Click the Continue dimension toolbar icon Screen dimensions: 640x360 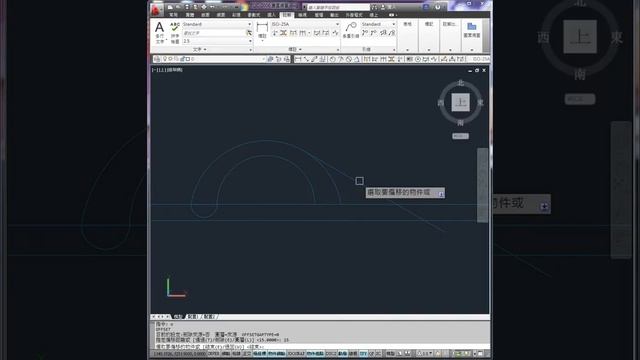[x=383, y=59]
